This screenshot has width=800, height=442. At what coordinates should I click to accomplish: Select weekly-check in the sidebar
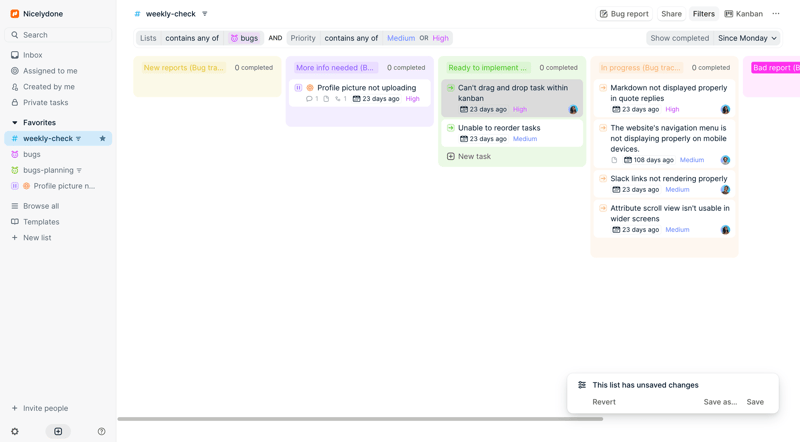[x=58, y=138]
